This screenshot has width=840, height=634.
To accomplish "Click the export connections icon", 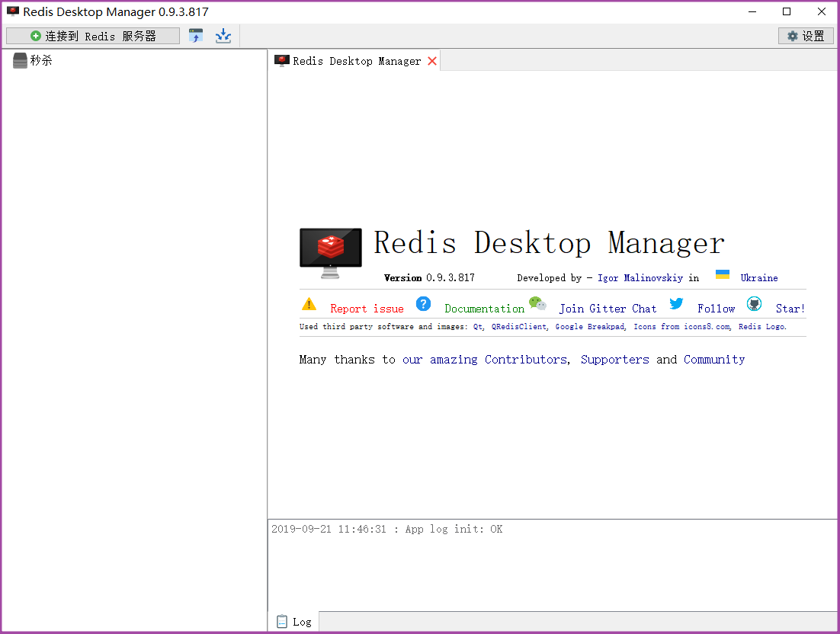I will coord(223,36).
